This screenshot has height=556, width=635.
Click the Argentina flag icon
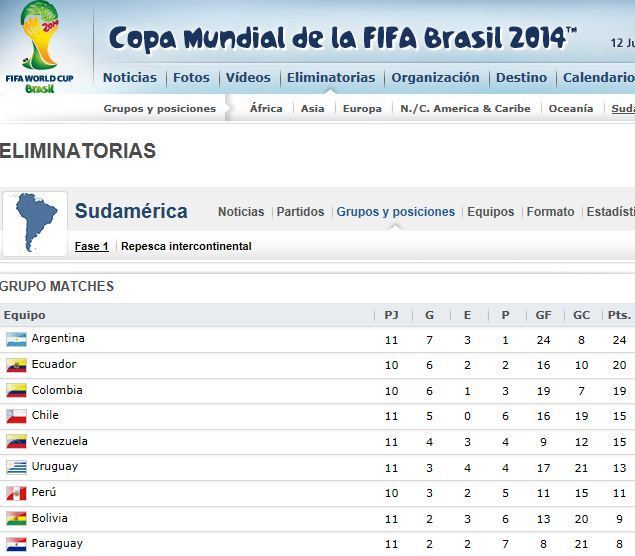pyautogui.click(x=16, y=340)
